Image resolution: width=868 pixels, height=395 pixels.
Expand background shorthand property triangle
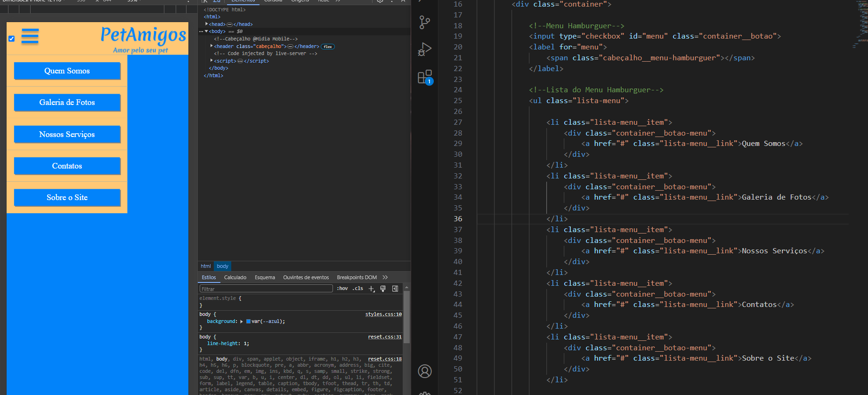[x=242, y=322]
